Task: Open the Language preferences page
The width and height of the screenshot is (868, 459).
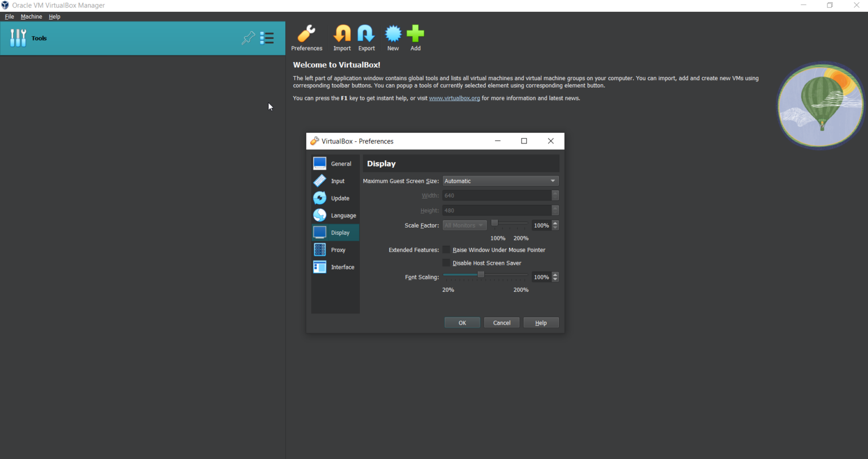Action: coord(335,215)
